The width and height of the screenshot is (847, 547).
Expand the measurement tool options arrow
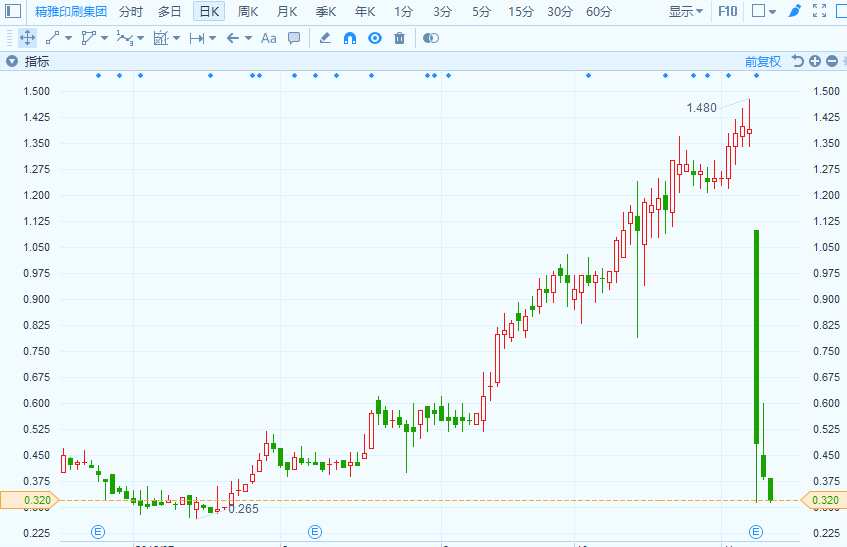click(x=176, y=38)
